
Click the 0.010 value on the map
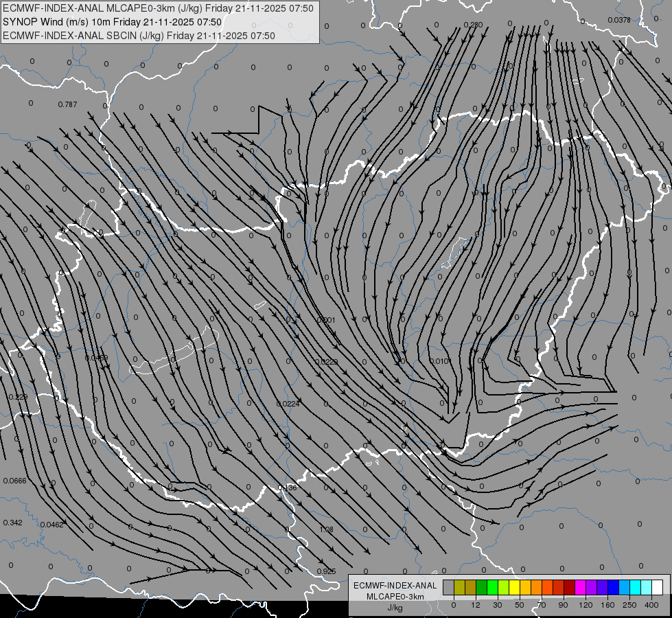439,361
